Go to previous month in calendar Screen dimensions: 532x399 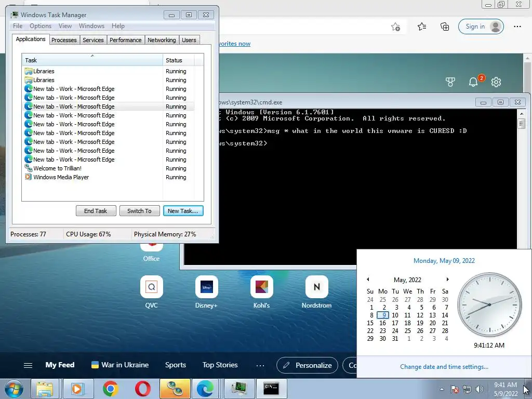pos(368,280)
